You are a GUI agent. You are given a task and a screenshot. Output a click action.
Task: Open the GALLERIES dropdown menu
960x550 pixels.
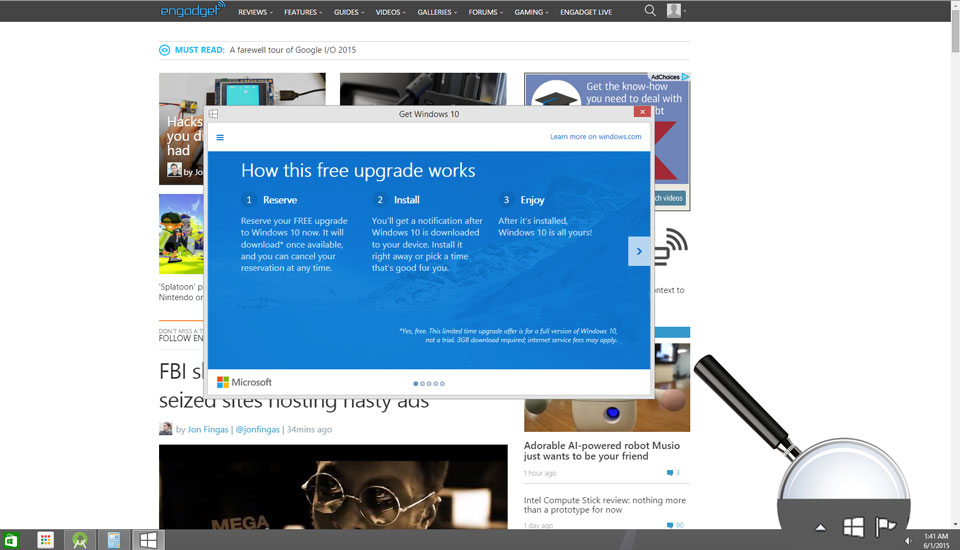click(437, 12)
